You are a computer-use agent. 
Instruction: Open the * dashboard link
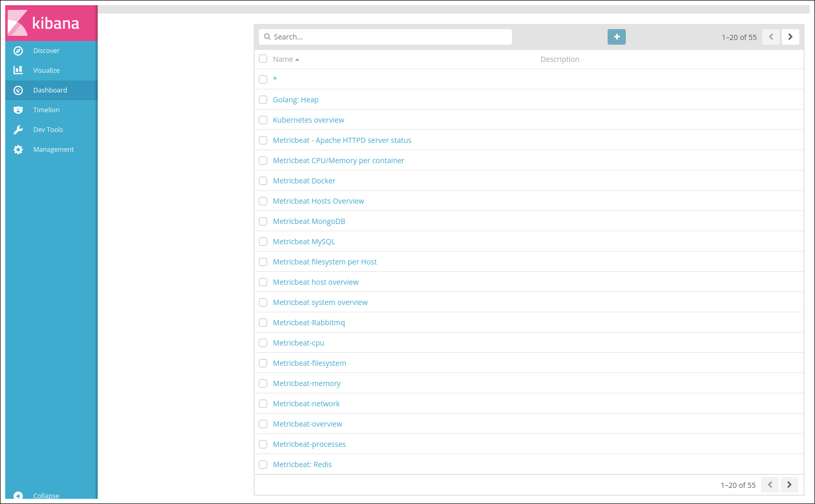[275, 79]
